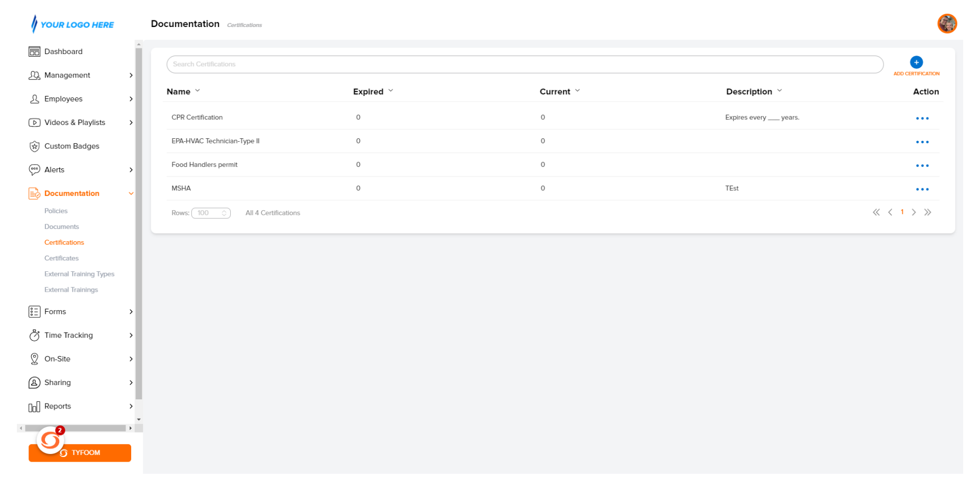The width and height of the screenshot is (980, 482).
Task: Open actions menu for MSHA row
Action: [922, 189]
